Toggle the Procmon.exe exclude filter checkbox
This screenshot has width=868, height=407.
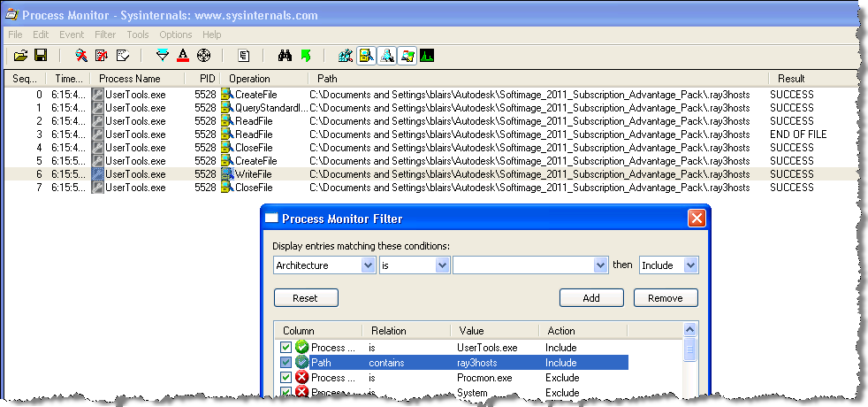pos(286,378)
